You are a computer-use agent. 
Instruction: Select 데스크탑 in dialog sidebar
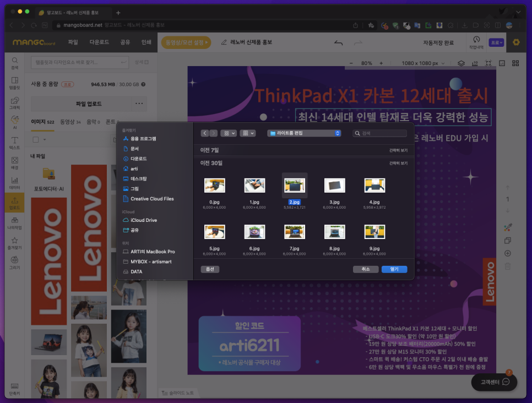tap(138, 179)
